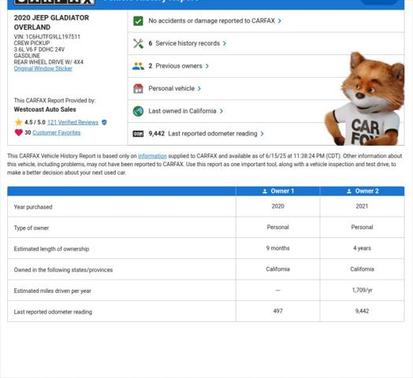The height and width of the screenshot is (378, 413).
Task: Click the 'Westcoast Auto Sales' dealer name
Action: point(45,109)
